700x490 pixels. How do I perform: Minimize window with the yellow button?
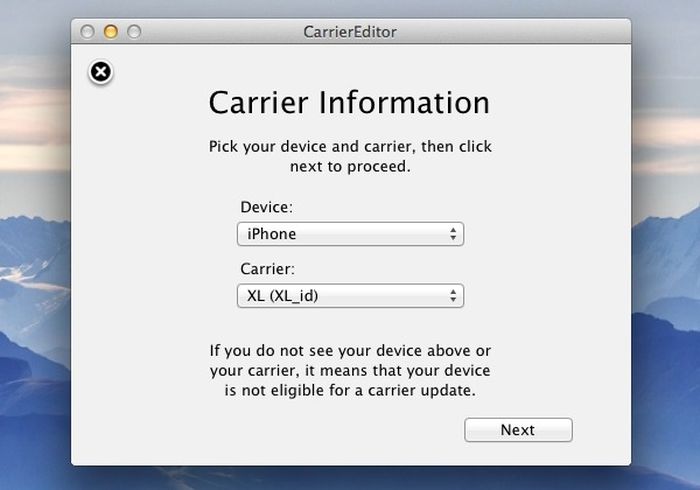click(111, 32)
